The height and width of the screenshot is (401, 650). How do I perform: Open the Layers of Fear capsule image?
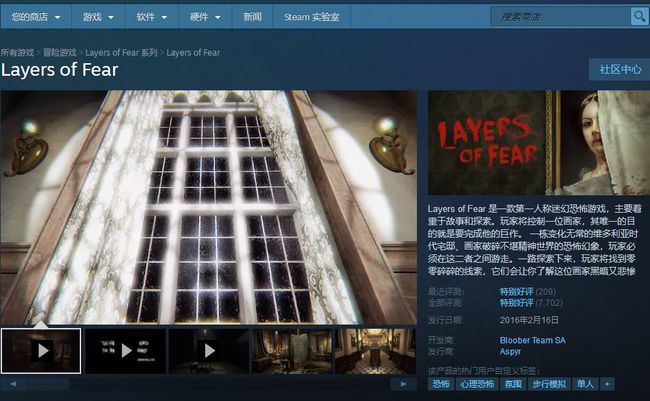point(538,142)
